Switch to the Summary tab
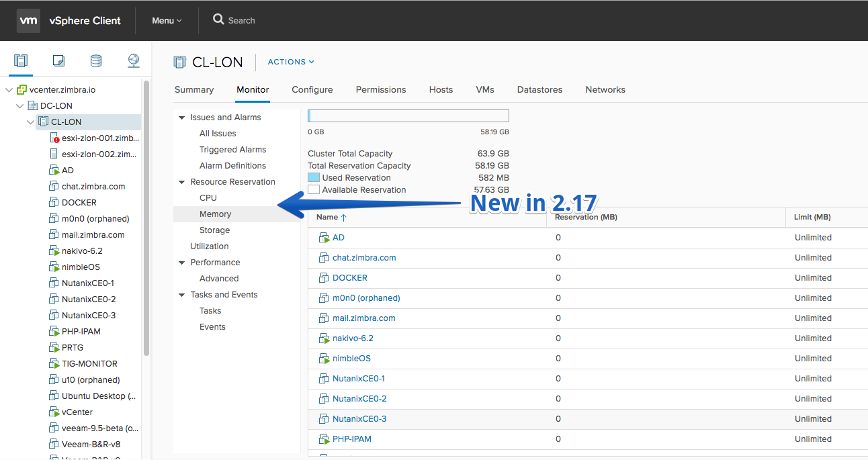The height and width of the screenshot is (460, 868). coord(194,89)
